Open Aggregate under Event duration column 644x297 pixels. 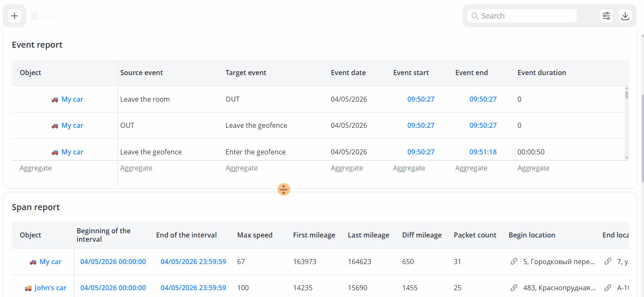coord(534,168)
